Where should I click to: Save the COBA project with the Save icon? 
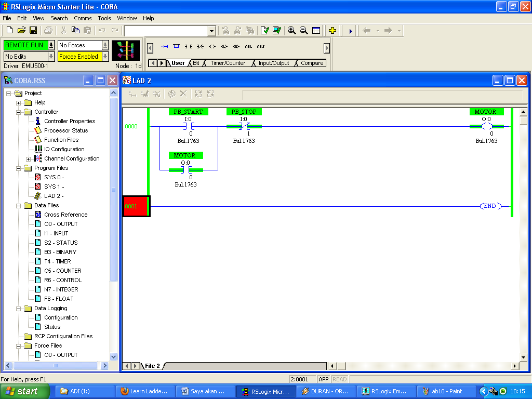coord(33,30)
